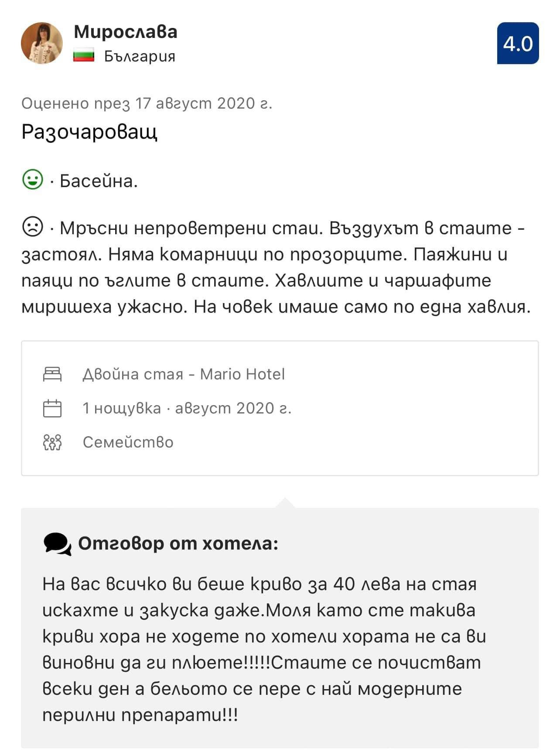Image resolution: width=560 pixels, height=755 pixels.
Task: Click the Отговор от хотела heading
Action: (178, 543)
